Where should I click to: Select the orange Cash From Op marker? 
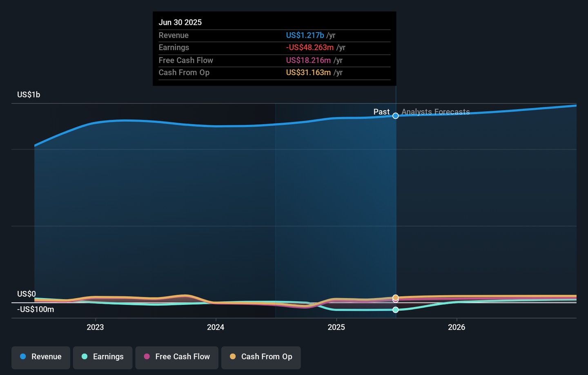coord(396,297)
